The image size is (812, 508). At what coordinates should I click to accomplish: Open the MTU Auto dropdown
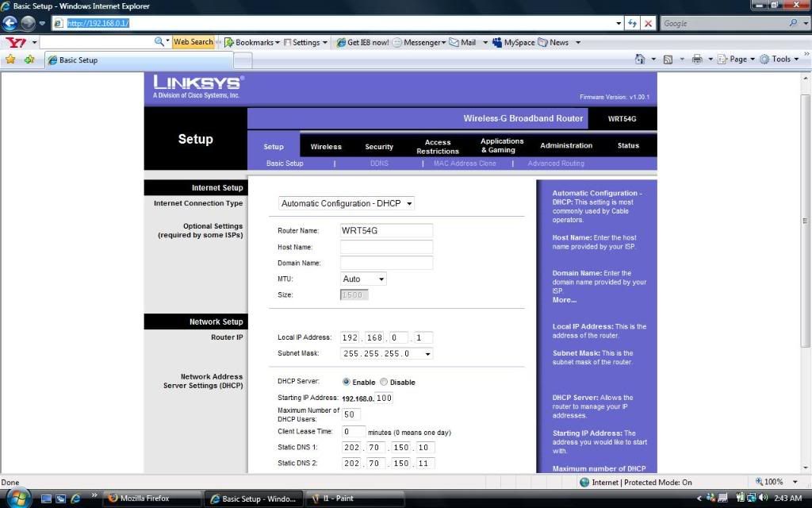(363, 279)
